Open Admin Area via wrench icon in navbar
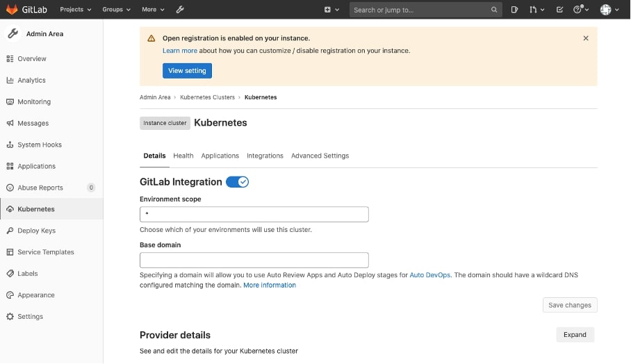 coord(180,10)
